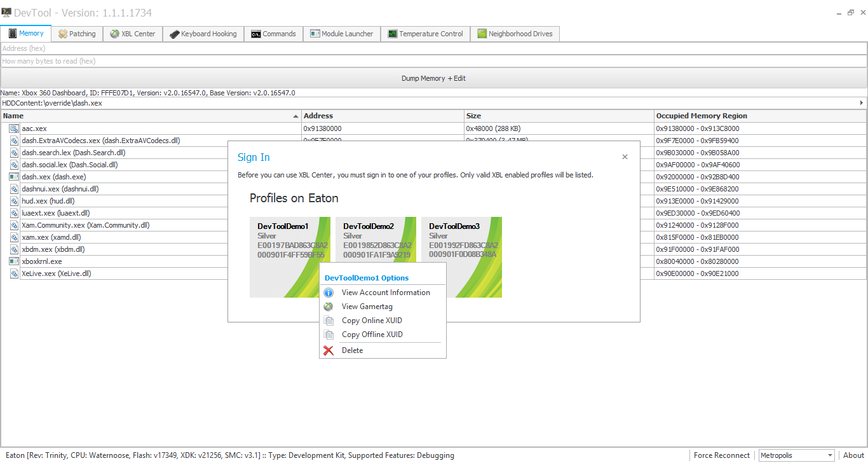This screenshot has height=463, width=868.
Task: Choose Copy Offline XUID
Action: point(372,335)
